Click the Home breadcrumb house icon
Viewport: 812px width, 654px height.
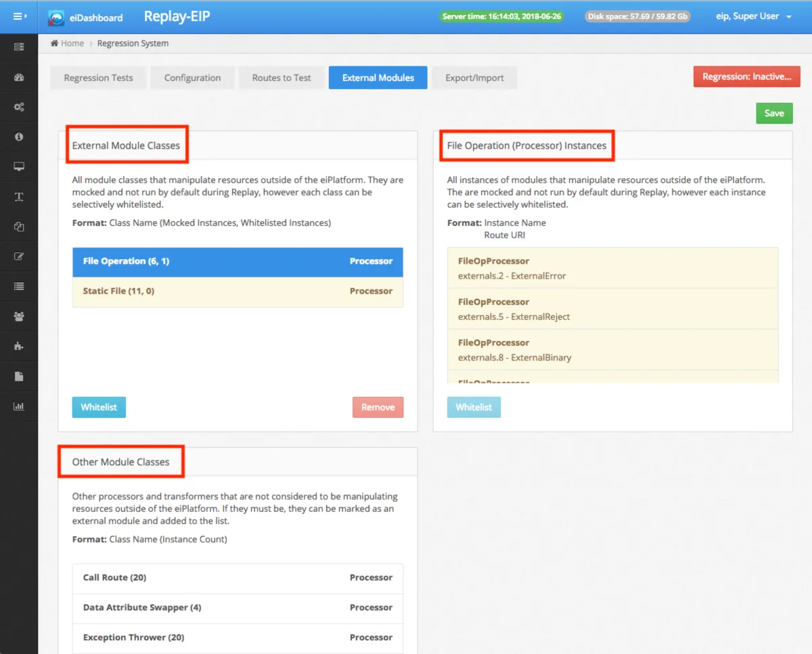(54, 43)
